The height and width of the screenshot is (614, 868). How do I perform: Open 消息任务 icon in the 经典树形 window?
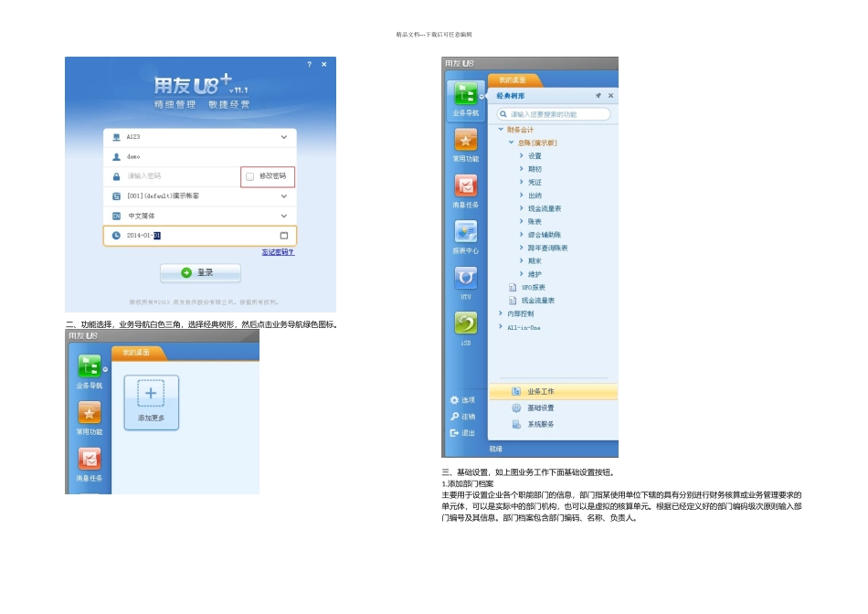tap(466, 185)
